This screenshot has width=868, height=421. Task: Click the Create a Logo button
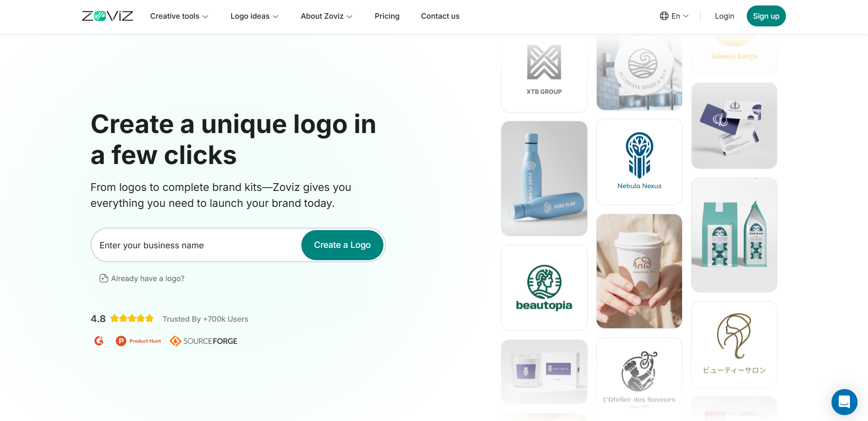pyautogui.click(x=342, y=245)
